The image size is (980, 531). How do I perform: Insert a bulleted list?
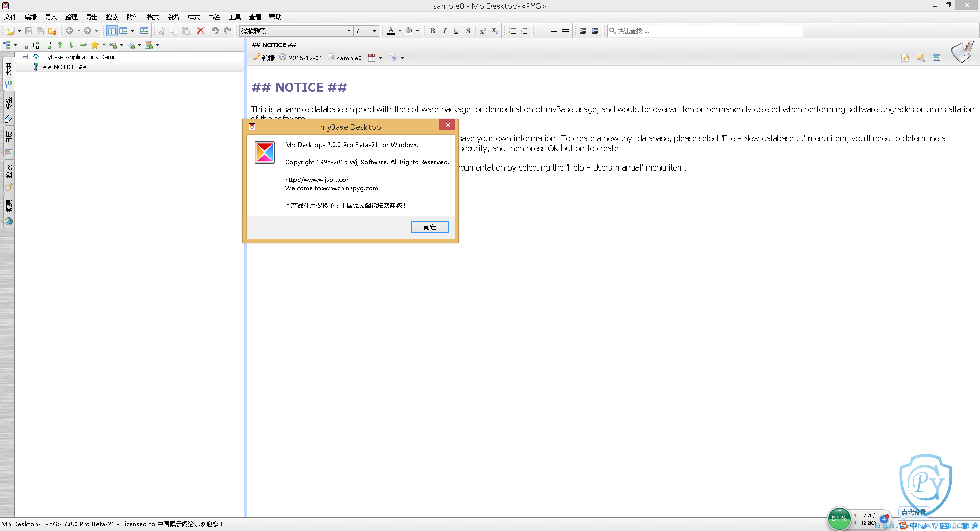pyautogui.click(x=524, y=31)
